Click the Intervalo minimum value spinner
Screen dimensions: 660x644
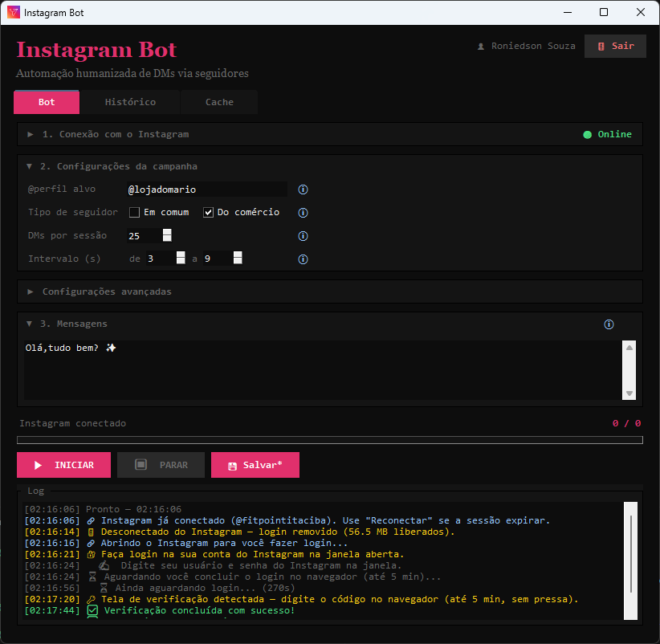point(181,258)
